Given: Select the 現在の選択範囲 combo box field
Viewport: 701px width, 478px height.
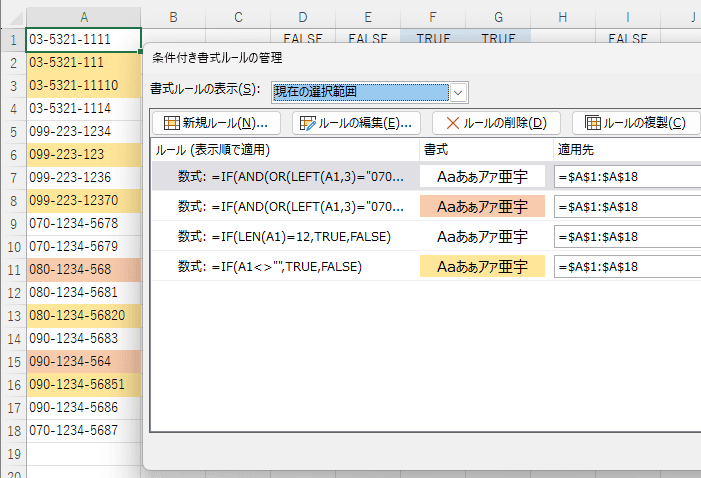Looking at the screenshot, I should [360, 92].
